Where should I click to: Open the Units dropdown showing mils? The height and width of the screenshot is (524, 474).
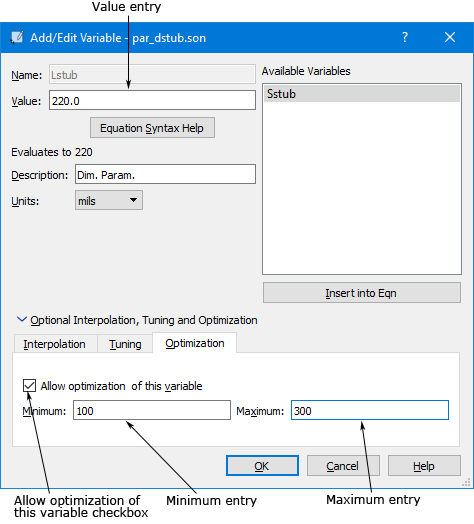coord(109,201)
